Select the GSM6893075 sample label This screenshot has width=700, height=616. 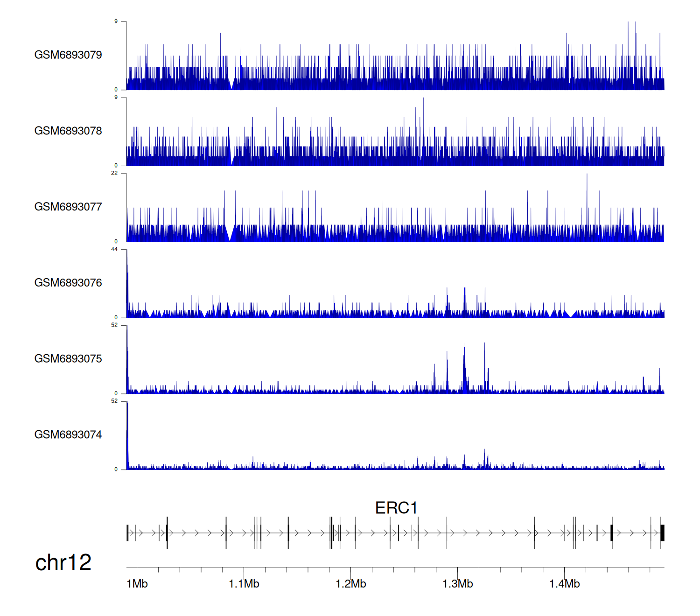tap(68, 359)
